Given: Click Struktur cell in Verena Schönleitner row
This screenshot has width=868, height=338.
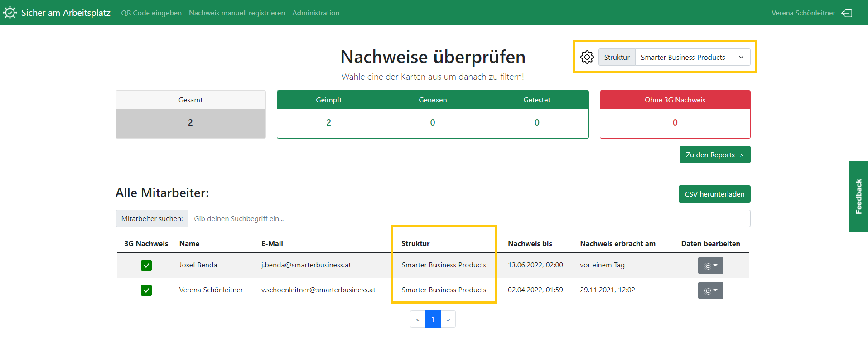Looking at the screenshot, I should 444,290.
